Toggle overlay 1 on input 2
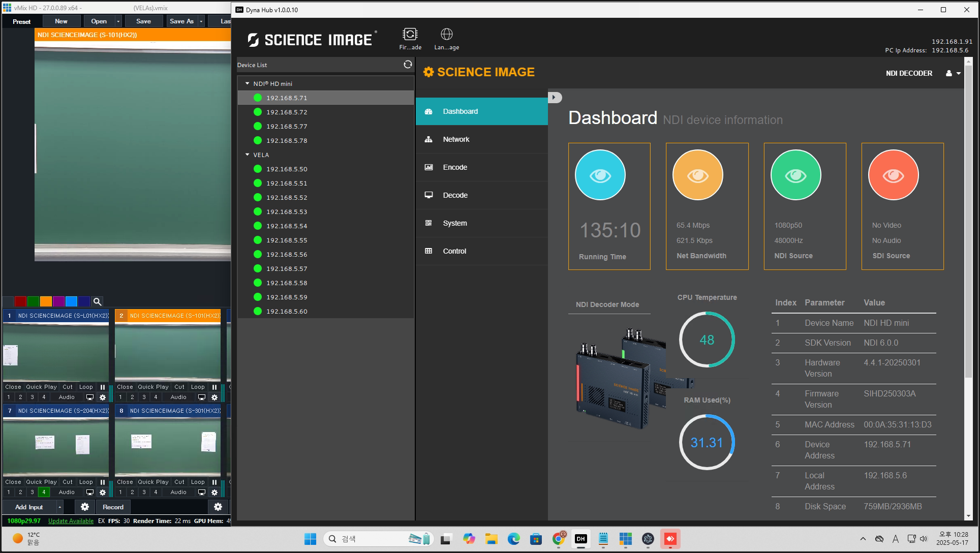The width and height of the screenshot is (980, 553). [x=120, y=397]
